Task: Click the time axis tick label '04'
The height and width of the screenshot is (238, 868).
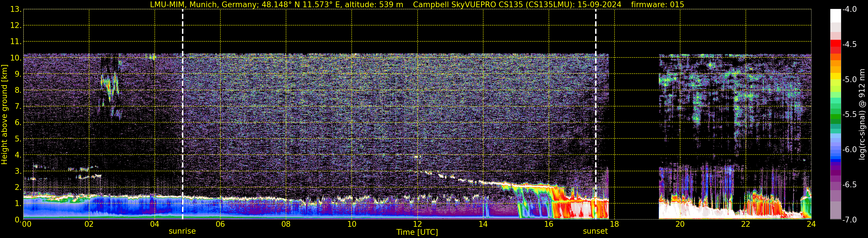Action: pos(155,224)
